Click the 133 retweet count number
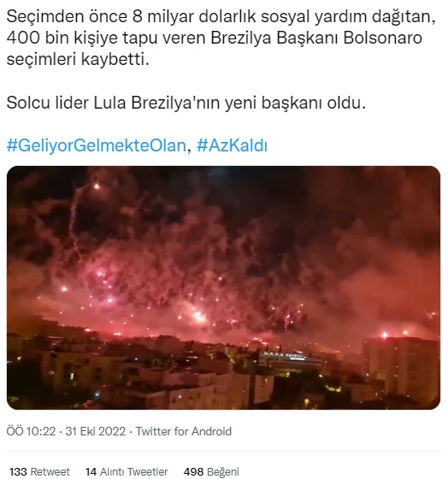Screen dimensions: 448x479 18,471
